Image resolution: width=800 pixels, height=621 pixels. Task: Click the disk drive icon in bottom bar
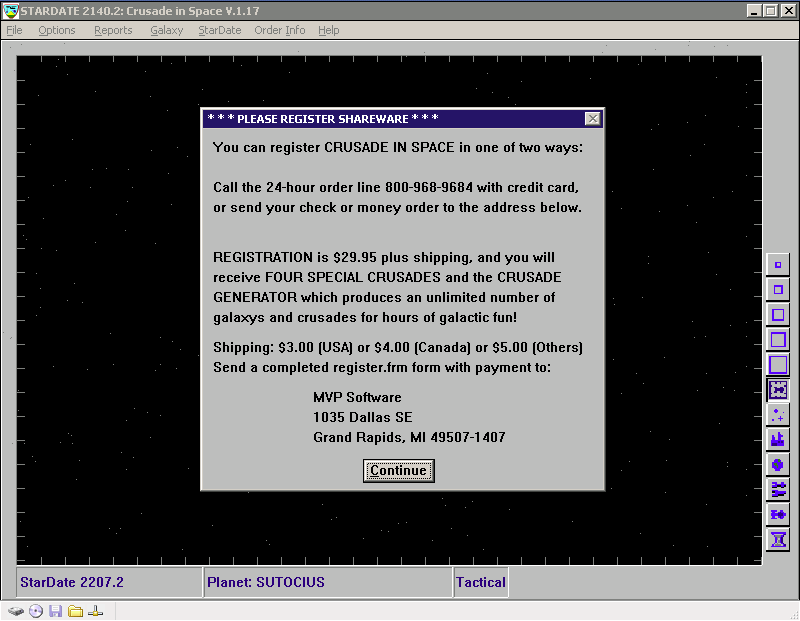pos(16,611)
